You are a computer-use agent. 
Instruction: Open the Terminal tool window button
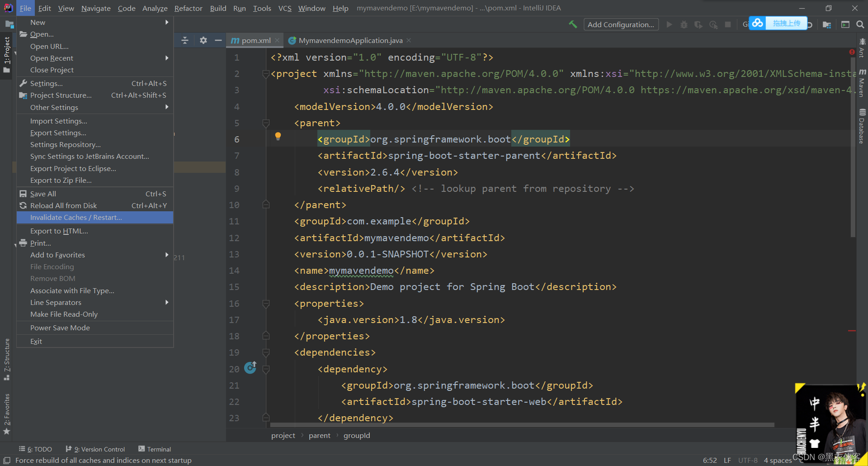coord(155,449)
